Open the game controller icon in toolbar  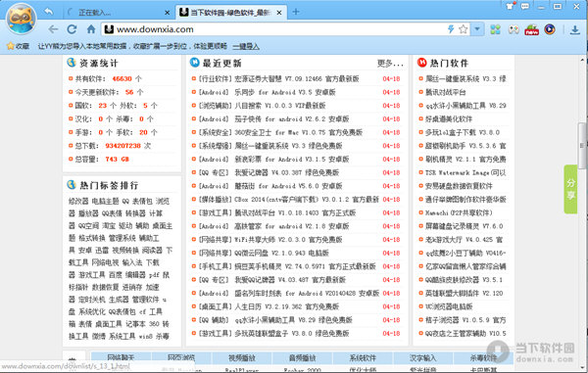tap(514, 29)
